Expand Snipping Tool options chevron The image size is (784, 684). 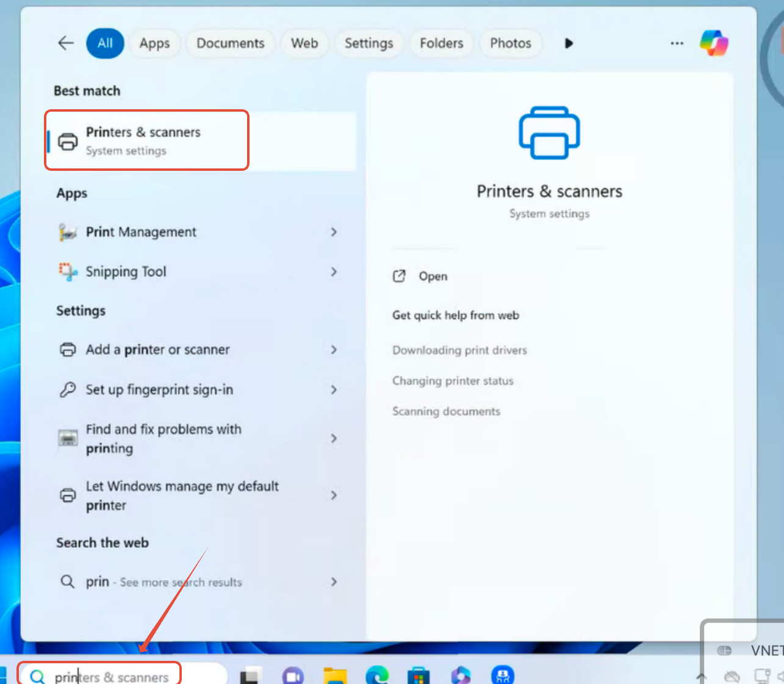(x=334, y=272)
